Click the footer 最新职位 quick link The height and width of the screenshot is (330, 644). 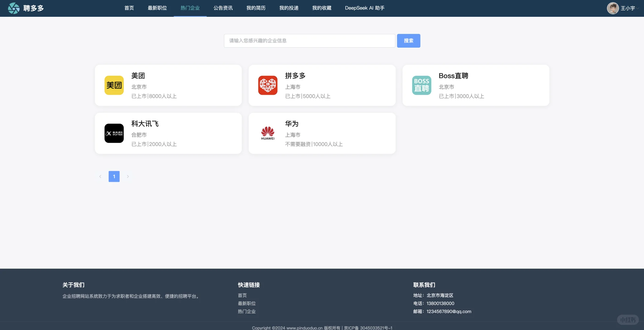(247, 303)
